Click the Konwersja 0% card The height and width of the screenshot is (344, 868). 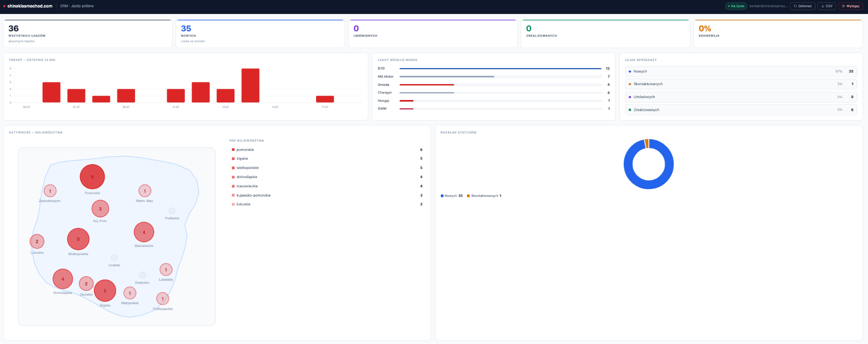coord(778,33)
